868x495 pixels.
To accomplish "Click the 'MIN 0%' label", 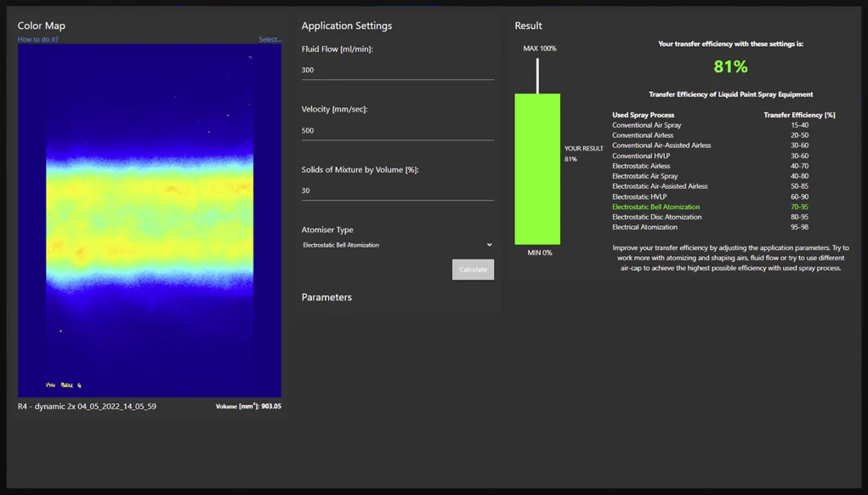I will pos(540,253).
